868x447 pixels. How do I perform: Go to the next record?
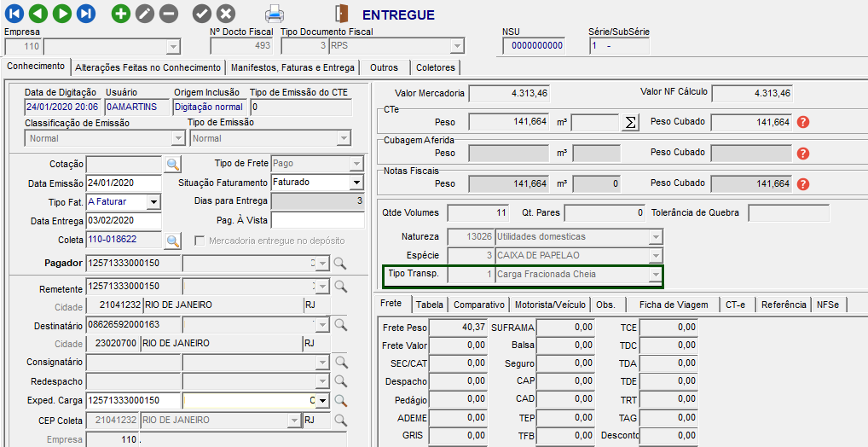(62, 14)
